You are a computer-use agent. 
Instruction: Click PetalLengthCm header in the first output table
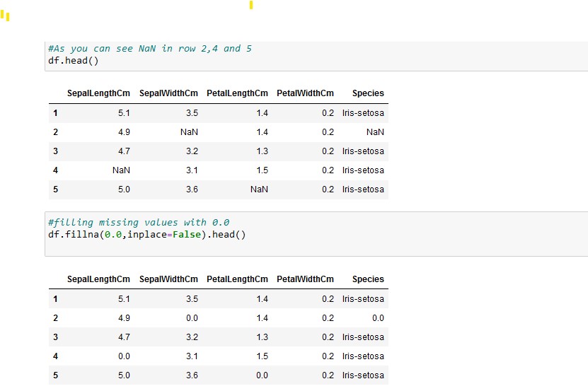click(237, 93)
